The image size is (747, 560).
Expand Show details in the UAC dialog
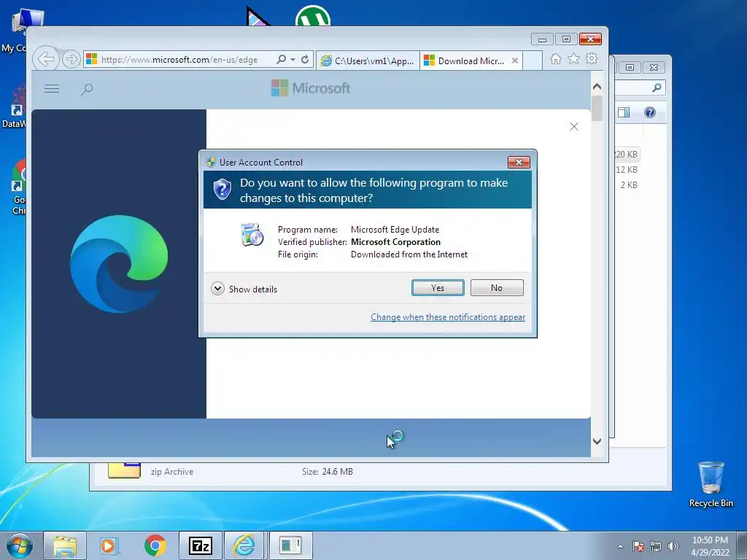point(244,289)
